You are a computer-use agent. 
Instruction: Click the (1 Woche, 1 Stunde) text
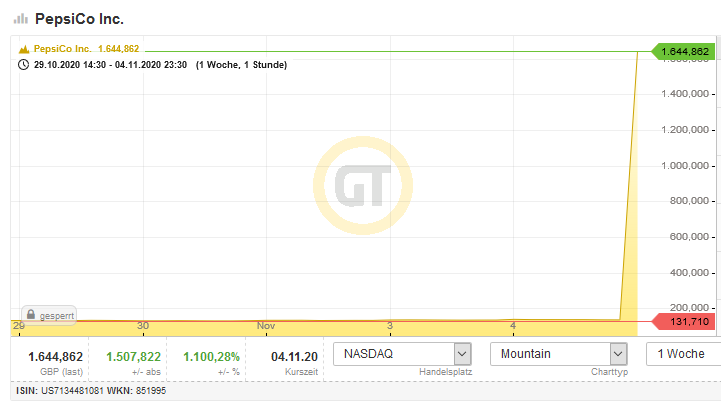click(241, 65)
